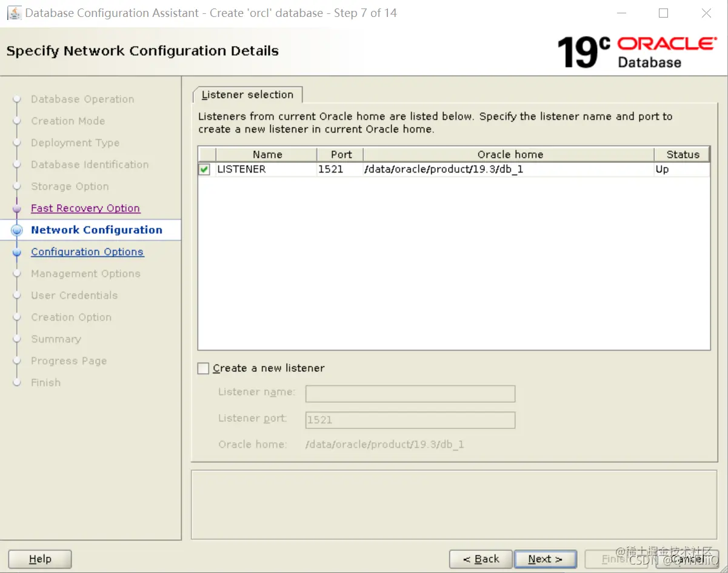Click User Credentials step
728x573 pixels.
pos(74,296)
